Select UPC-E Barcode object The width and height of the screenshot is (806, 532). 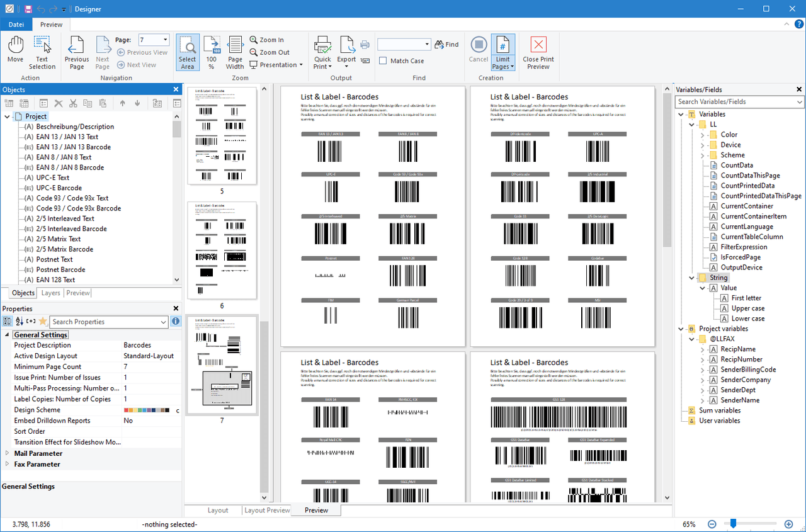[x=59, y=188]
